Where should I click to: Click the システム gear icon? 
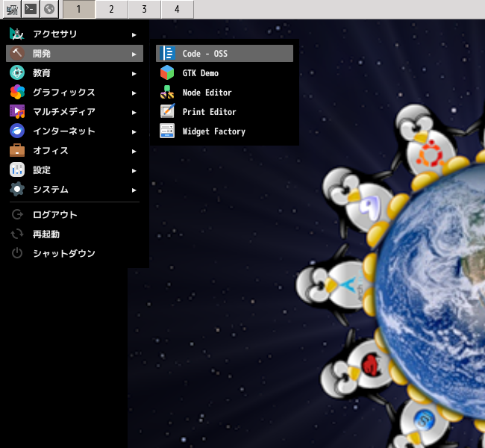click(x=17, y=189)
